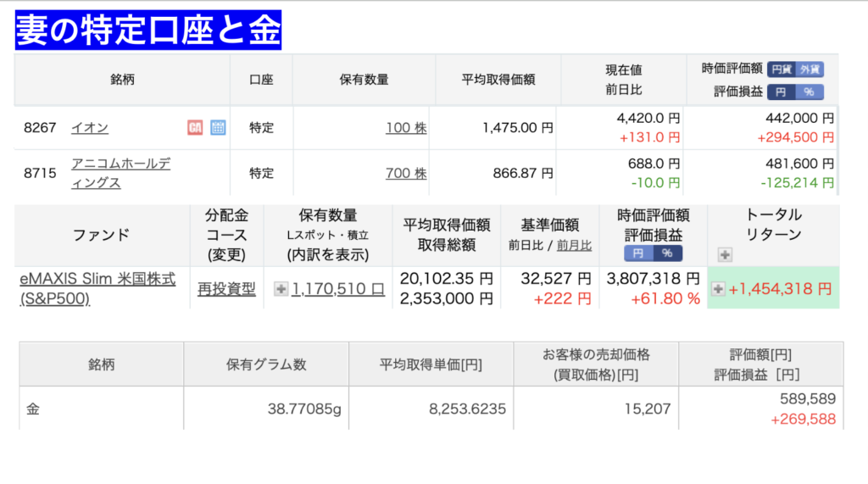Expand the plus icon next to +1,454,318 円

718,288
